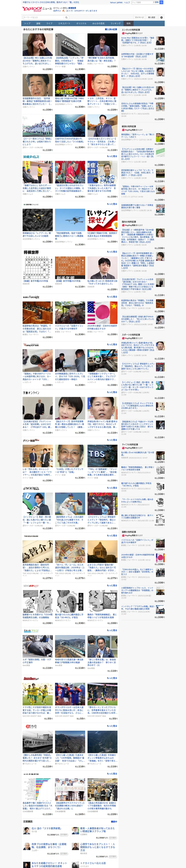Click the 購入履歴 button

[x=152, y=17]
